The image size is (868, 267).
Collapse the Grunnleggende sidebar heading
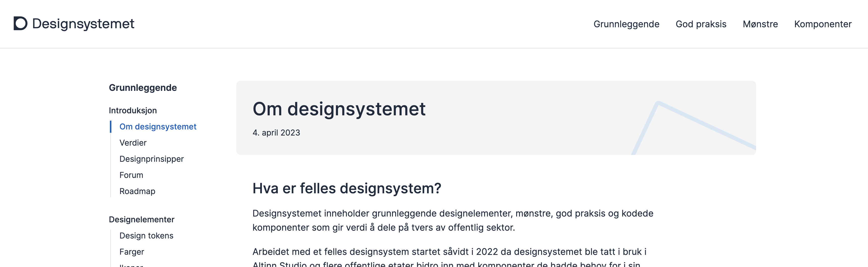click(x=143, y=87)
